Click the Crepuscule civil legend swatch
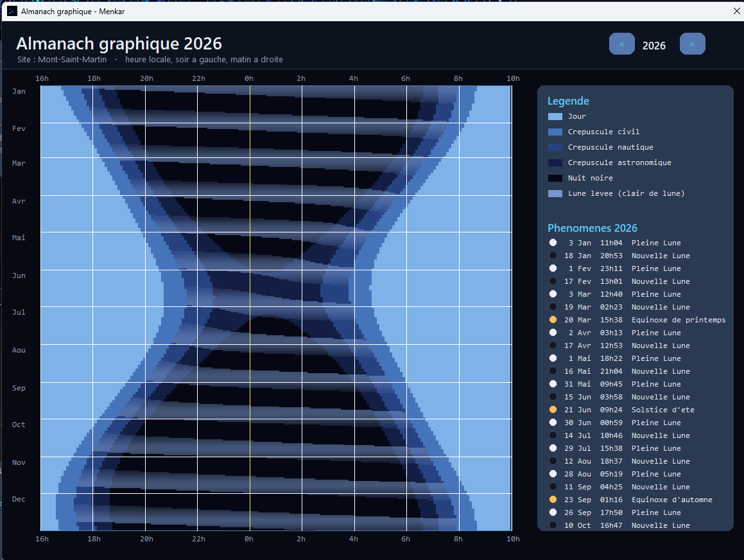This screenshot has width=744, height=560. [555, 132]
